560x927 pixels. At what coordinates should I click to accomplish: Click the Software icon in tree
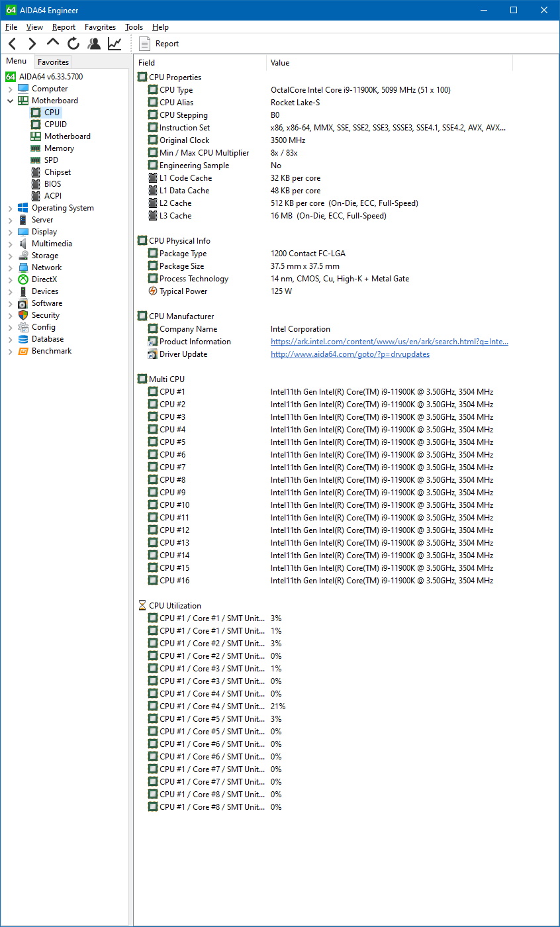coord(23,303)
